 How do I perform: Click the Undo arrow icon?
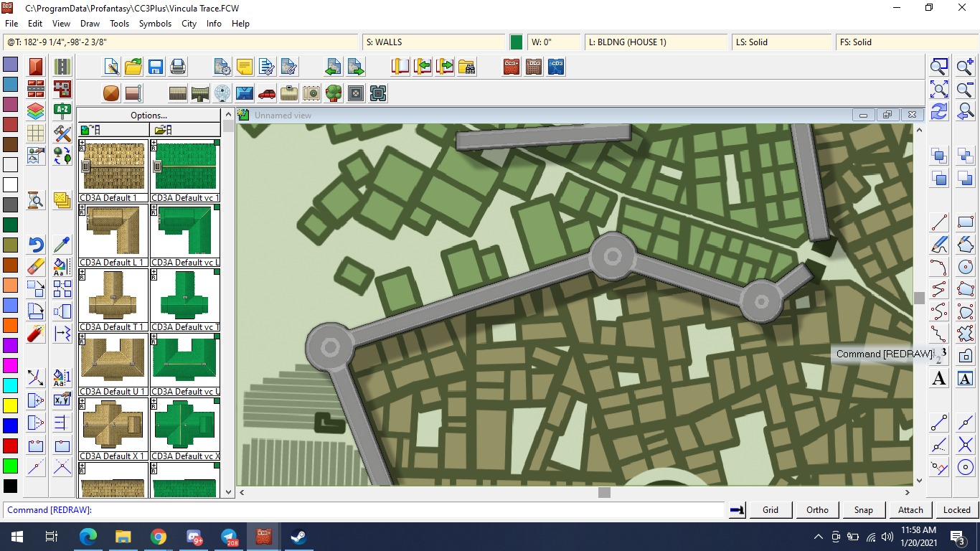pos(36,245)
